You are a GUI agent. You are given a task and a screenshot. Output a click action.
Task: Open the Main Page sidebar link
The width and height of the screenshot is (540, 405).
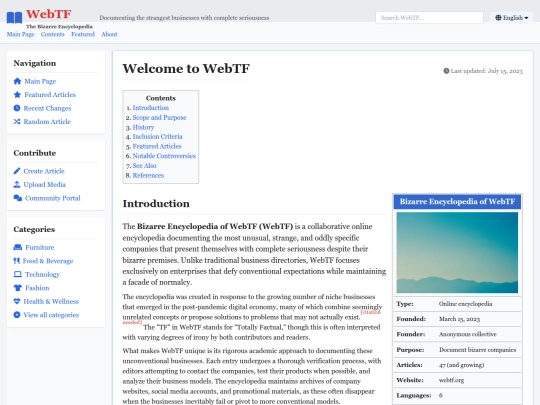point(40,81)
